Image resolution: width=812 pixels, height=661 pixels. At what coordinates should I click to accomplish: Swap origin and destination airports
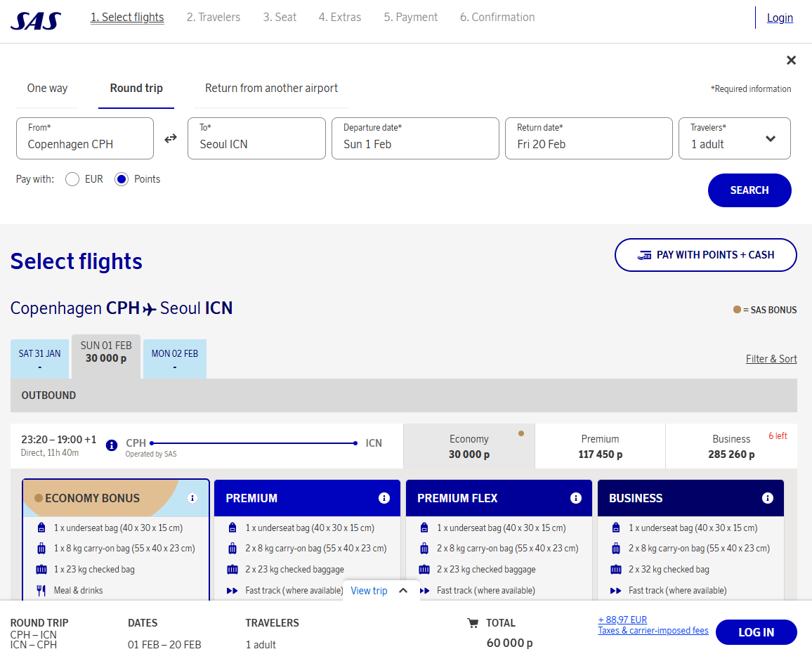(x=171, y=138)
